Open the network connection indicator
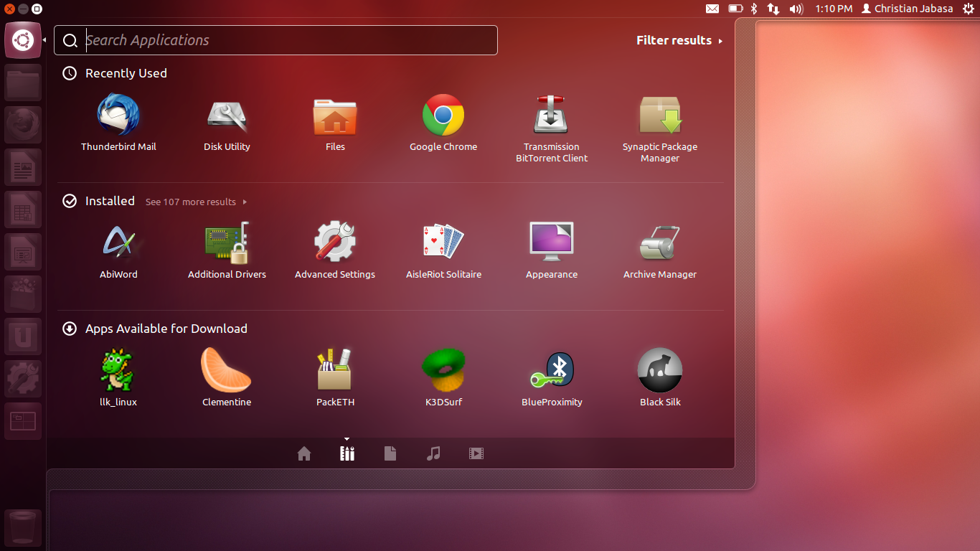 click(x=773, y=9)
